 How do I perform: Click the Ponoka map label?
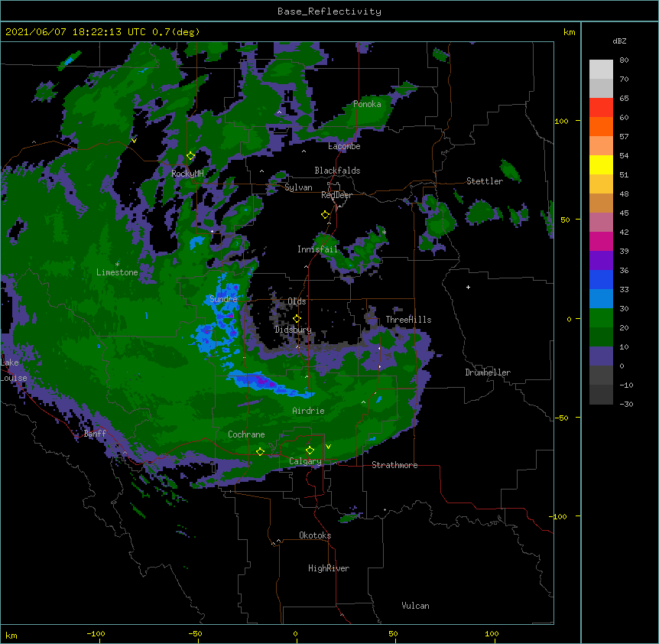coord(367,104)
